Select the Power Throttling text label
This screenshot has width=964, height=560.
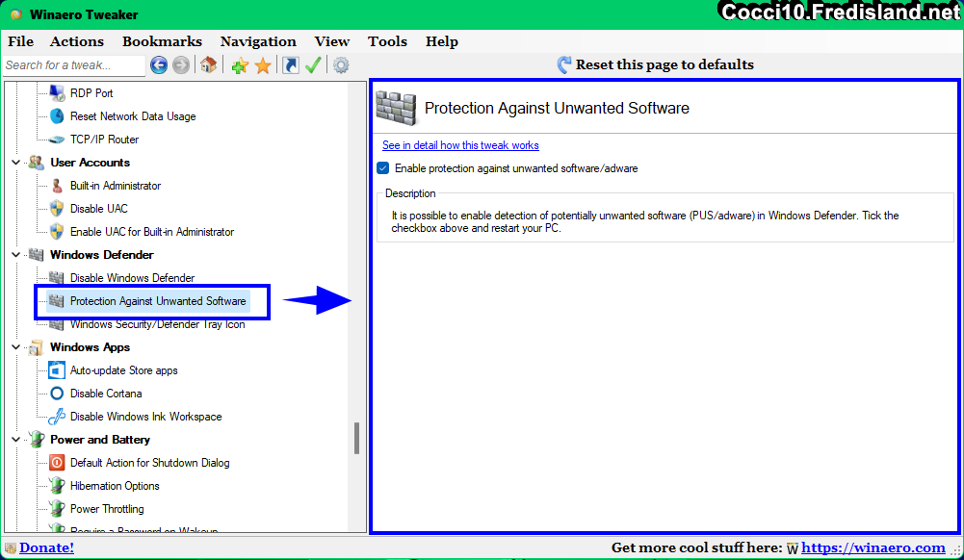(x=107, y=509)
